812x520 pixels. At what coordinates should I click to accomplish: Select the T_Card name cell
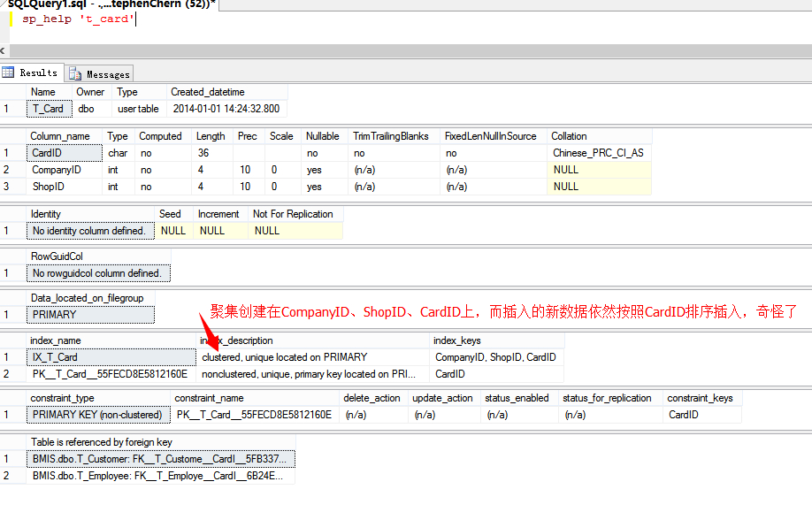(x=48, y=109)
